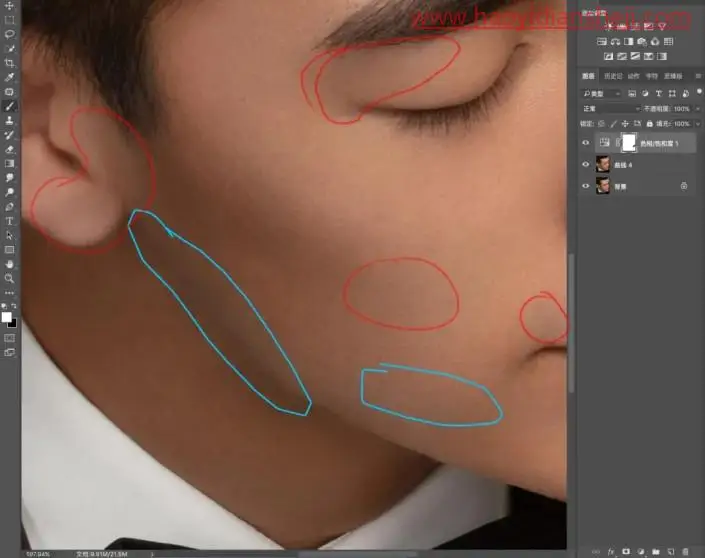
Task: Add a Black & White adjustment
Action: (629, 42)
